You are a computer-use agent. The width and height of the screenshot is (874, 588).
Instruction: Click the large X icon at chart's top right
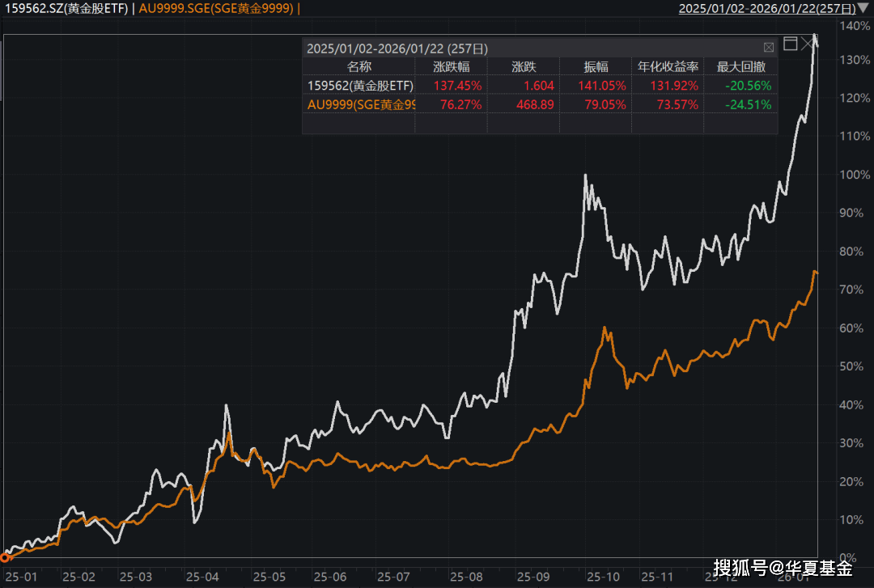tap(809, 44)
